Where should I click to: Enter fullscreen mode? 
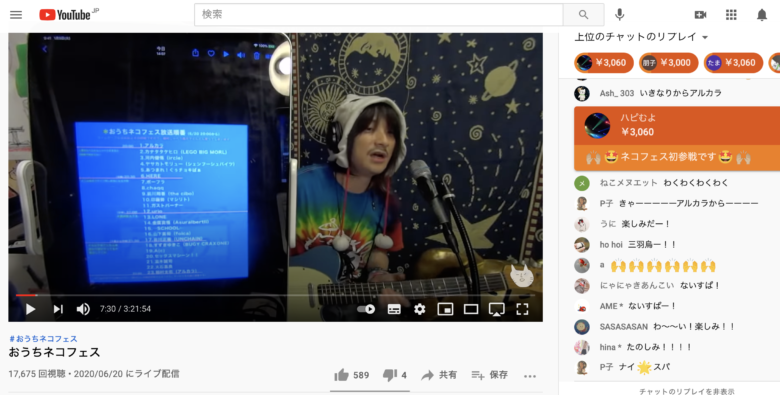(522, 309)
